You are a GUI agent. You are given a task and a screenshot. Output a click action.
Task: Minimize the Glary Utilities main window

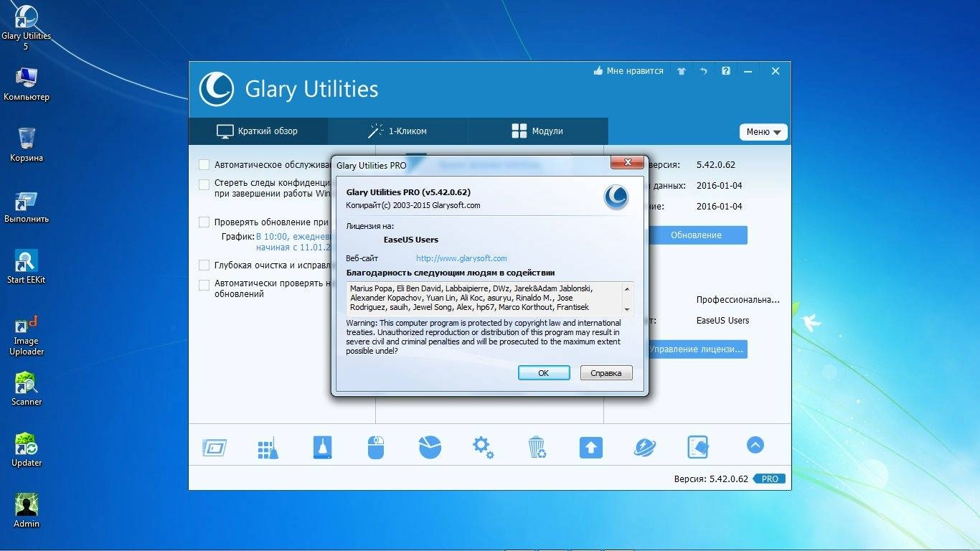pos(748,71)
